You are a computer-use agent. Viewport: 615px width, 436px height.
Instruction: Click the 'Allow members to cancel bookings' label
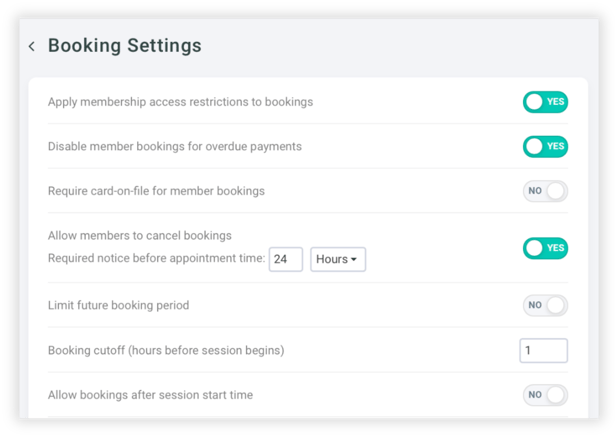coord(140,236)
